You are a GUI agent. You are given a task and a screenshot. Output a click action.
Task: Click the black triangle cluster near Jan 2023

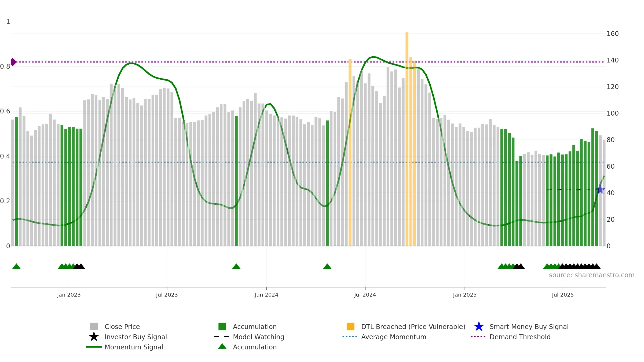point(79,266)
